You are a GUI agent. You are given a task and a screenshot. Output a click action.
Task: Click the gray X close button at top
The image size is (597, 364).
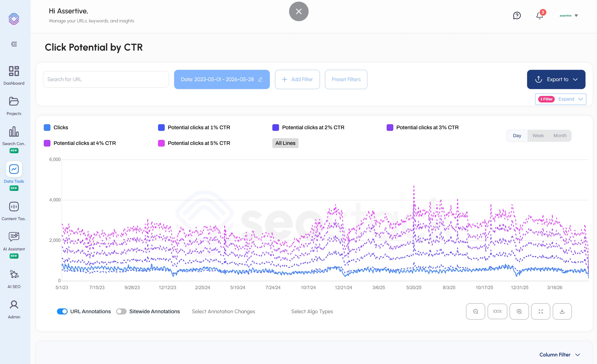(298, 11)
